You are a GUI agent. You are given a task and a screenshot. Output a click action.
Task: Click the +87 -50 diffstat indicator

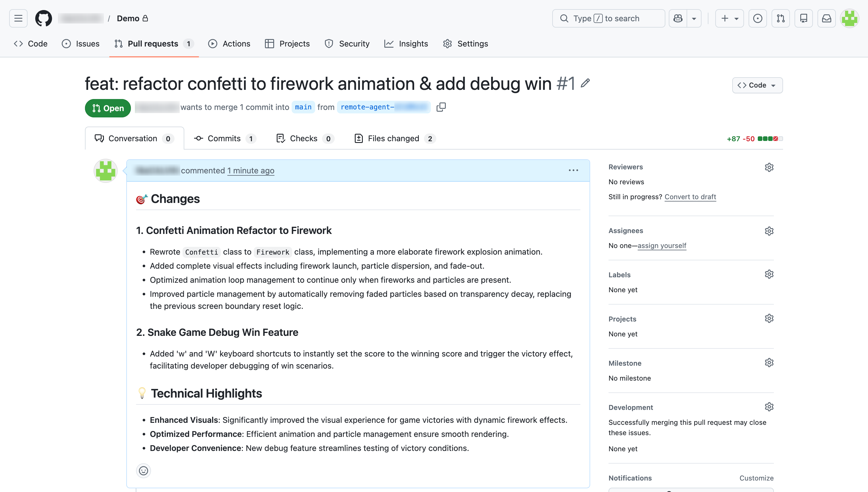click(755, 139)
